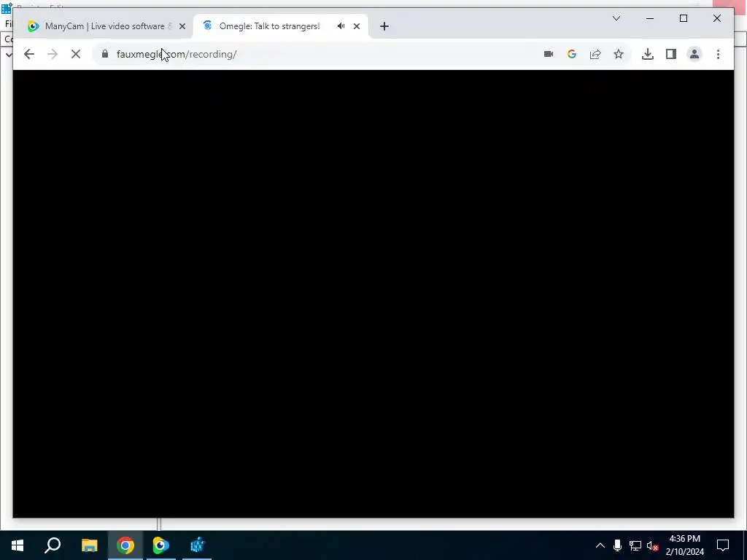Open the Chrome profile menu
Viewport: 747px width, 560px height.
pos(694,54)
